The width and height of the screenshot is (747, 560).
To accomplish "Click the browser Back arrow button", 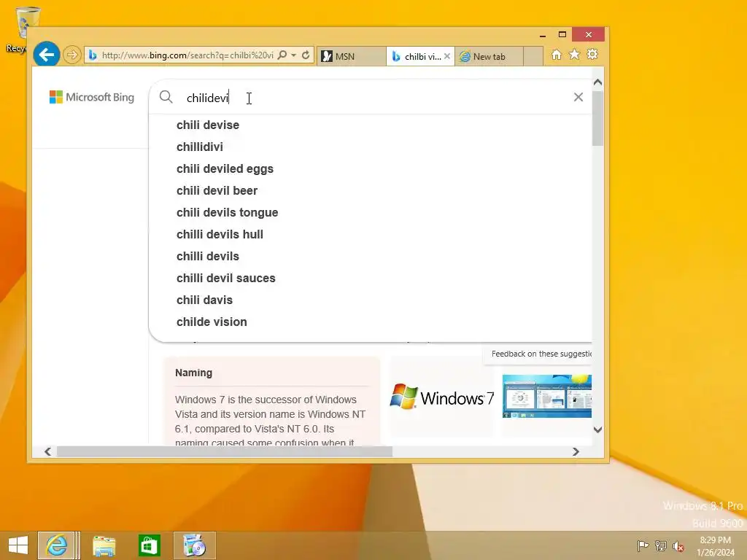I will tap(47, 55).
